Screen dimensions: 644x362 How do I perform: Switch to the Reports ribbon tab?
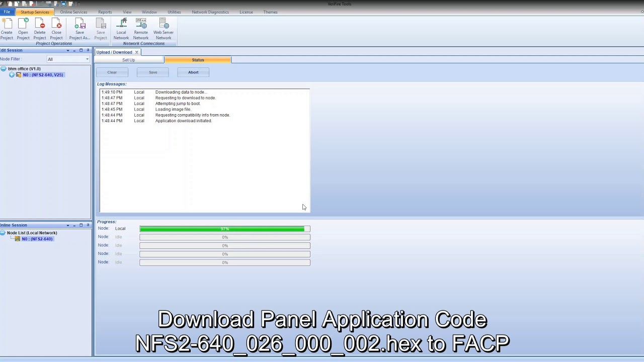tap(105, 12)
